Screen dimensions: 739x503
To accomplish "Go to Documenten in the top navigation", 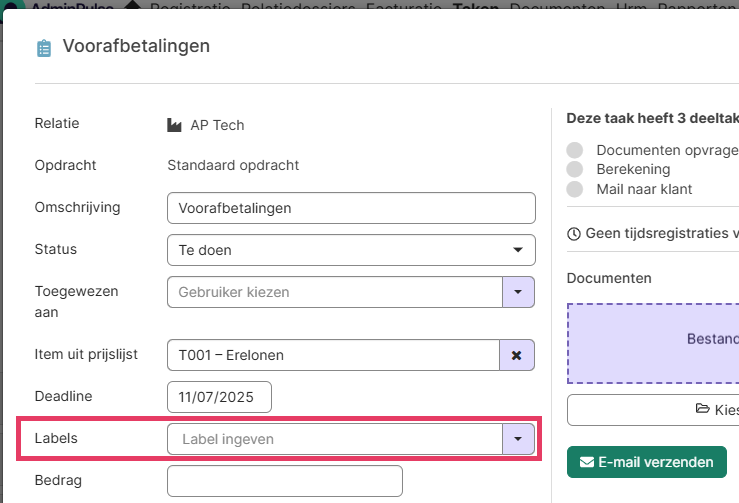I will [x=557, y=7].
